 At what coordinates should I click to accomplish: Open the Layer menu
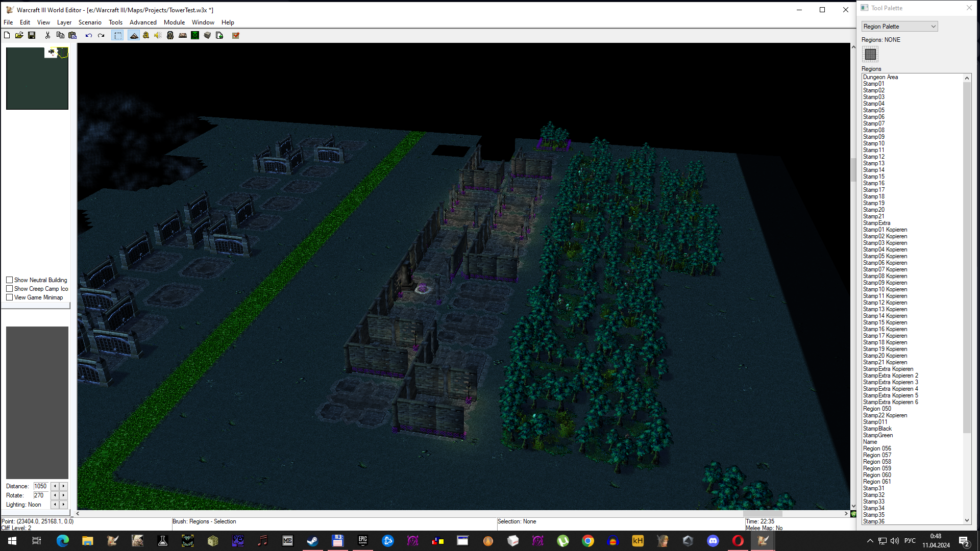click(64, 22)
